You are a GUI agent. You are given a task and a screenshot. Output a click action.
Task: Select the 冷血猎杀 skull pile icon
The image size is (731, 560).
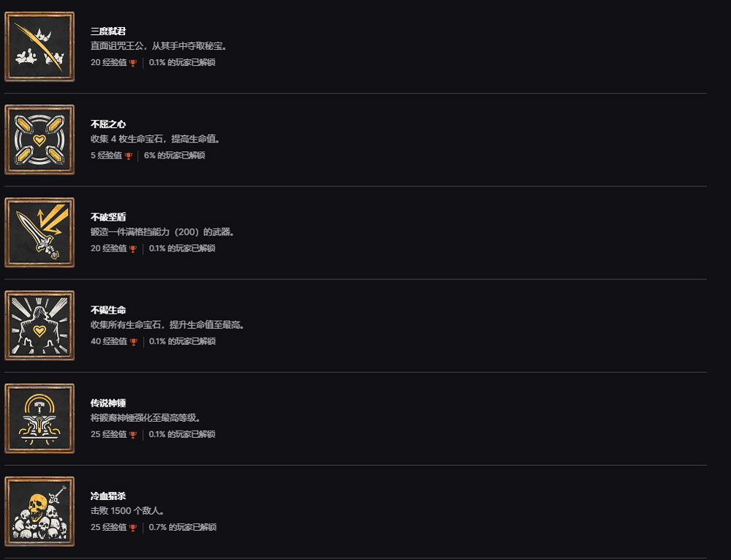[x=39, y=511]
